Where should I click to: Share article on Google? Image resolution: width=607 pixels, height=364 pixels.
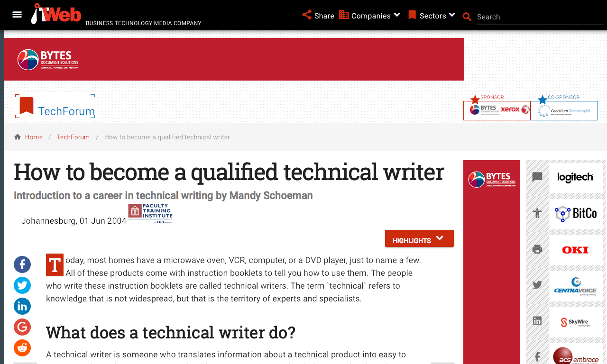click(x=22, y=327)
